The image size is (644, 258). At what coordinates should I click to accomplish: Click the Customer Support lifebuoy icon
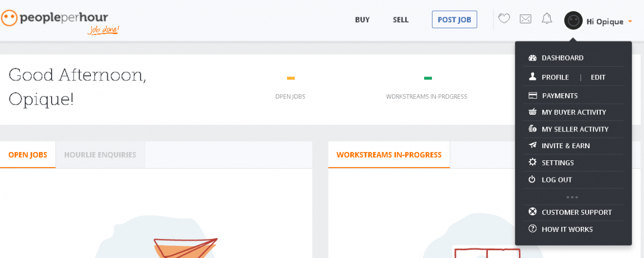click(532, 212)
